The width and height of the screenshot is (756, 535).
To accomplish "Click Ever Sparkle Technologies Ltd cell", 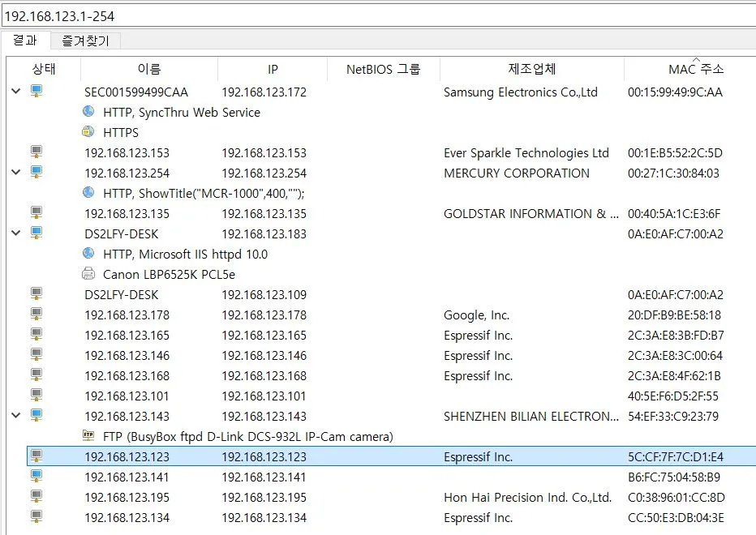I will tap(526, 152).
